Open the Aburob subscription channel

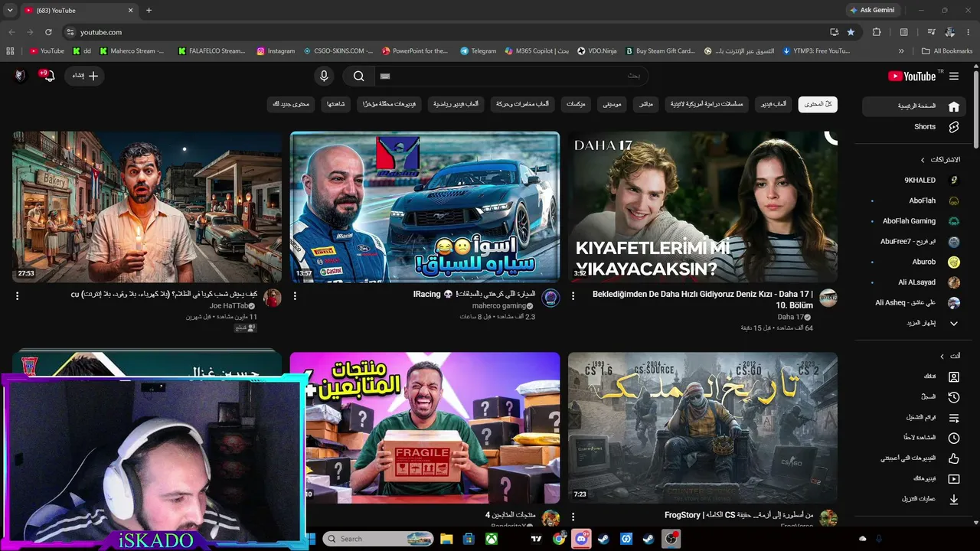click(915, 262)
